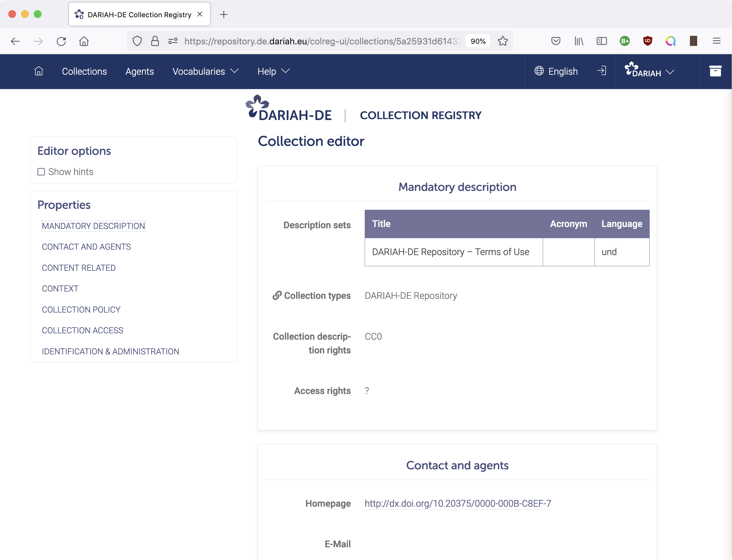Switch to the Agents section

pos(139,71)
